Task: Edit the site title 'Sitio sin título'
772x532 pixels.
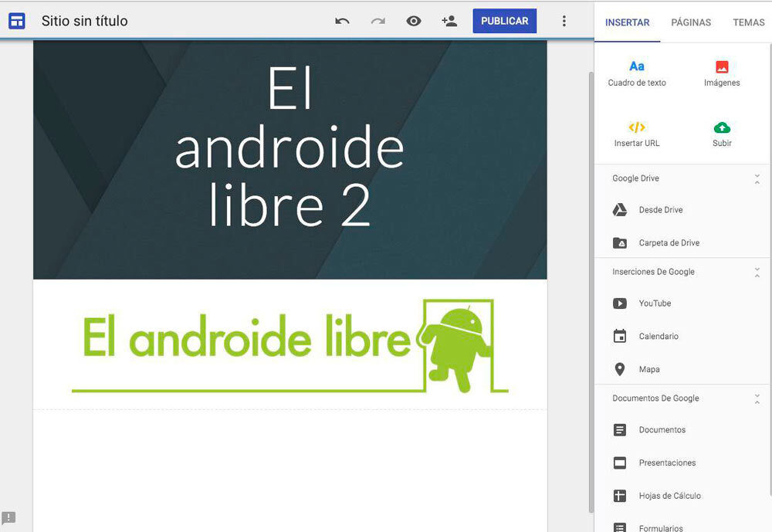Action: [85, 21]
